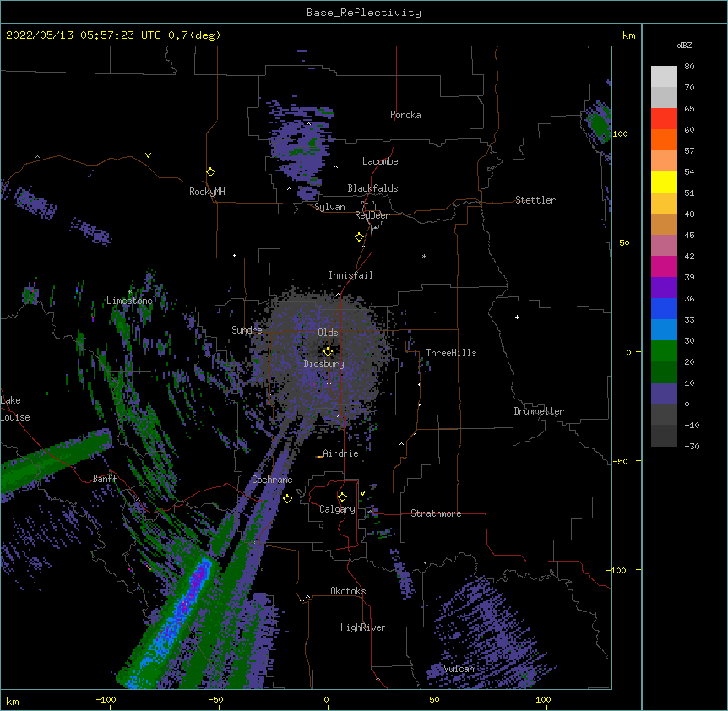Click the Sundre town label
This screenshot has width=728, height=711.
[x=247, y=330]
